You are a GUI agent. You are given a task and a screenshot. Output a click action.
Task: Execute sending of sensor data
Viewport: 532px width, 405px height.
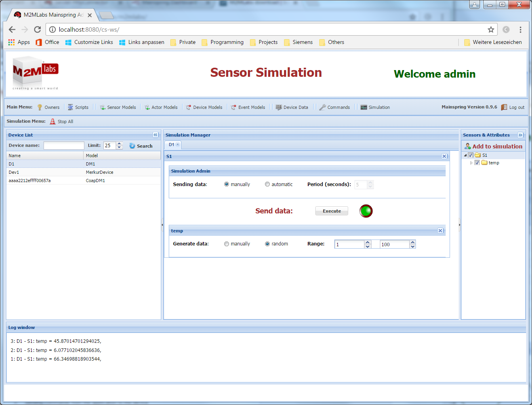tap(331, 211)
